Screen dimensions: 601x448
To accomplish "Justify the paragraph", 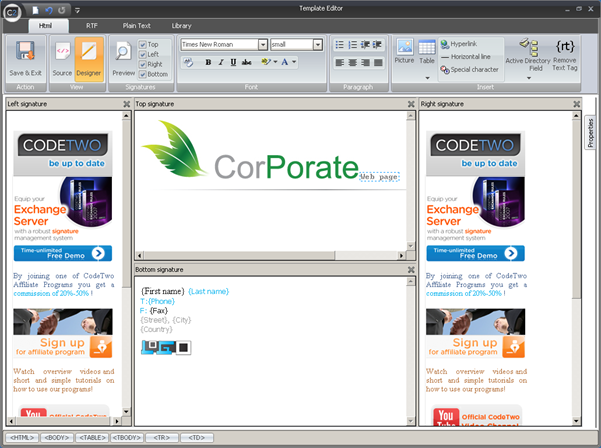I will (378, 62).
